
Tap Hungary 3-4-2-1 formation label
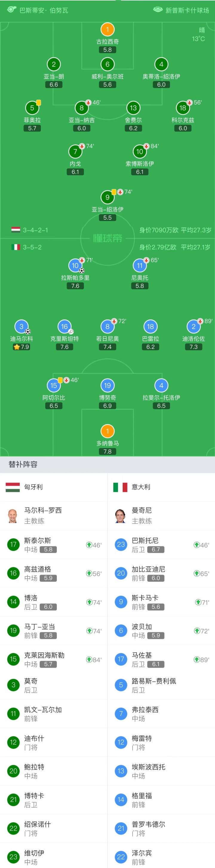(35, 230)
